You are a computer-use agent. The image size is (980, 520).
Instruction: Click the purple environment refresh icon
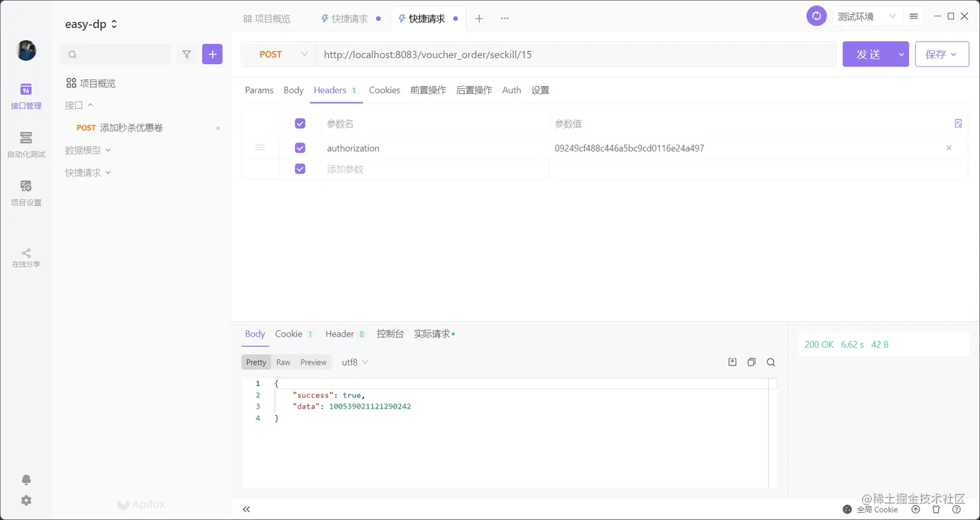(816, 16)
